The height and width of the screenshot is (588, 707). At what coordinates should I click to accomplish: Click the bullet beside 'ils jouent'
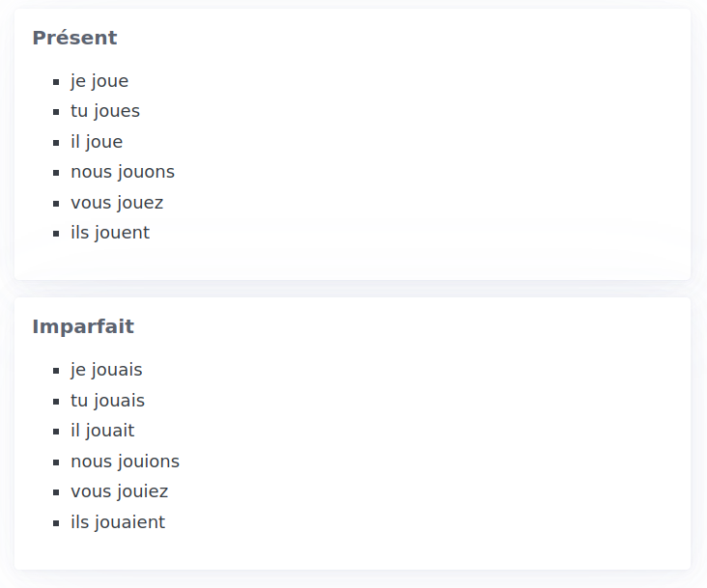(x=56, y=234)
